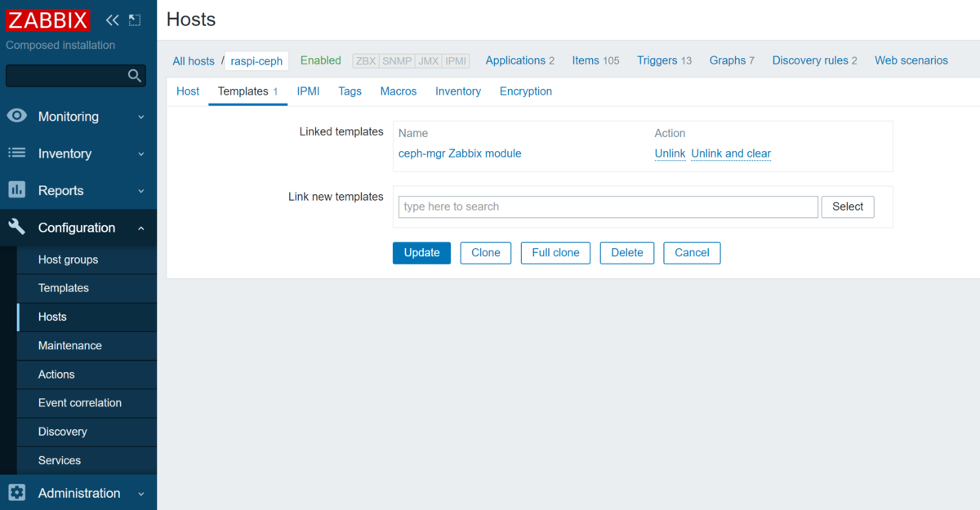Open ceph-mgr Zabbix module template
Image resolution: width=980 pixels, height=510 pixels.
point(460,153)
